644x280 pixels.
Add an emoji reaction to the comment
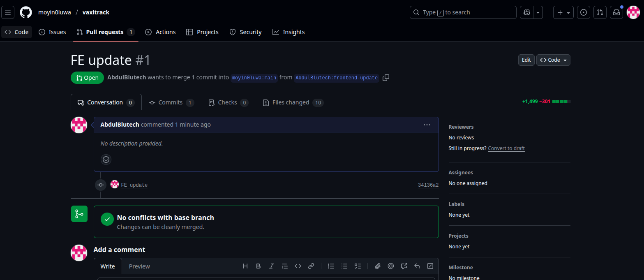(106, 160)
